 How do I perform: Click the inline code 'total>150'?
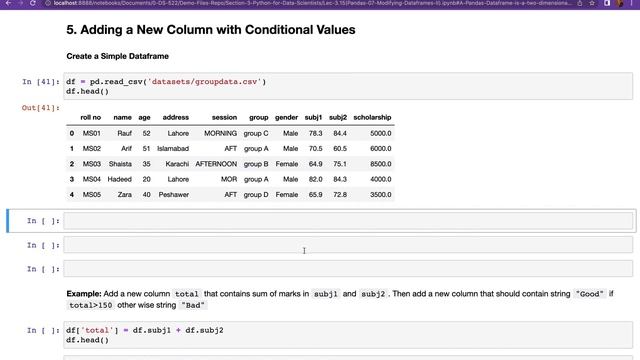pyautogui.click(x=91, y=305)
